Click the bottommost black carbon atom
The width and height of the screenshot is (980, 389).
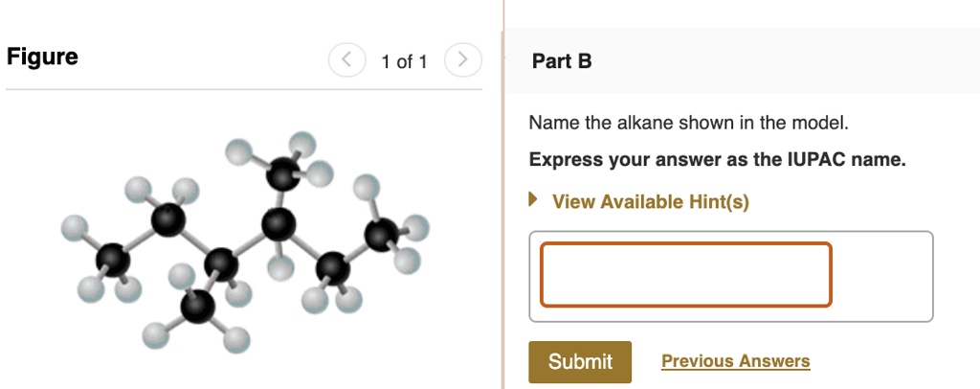click(x=198, y=307)
